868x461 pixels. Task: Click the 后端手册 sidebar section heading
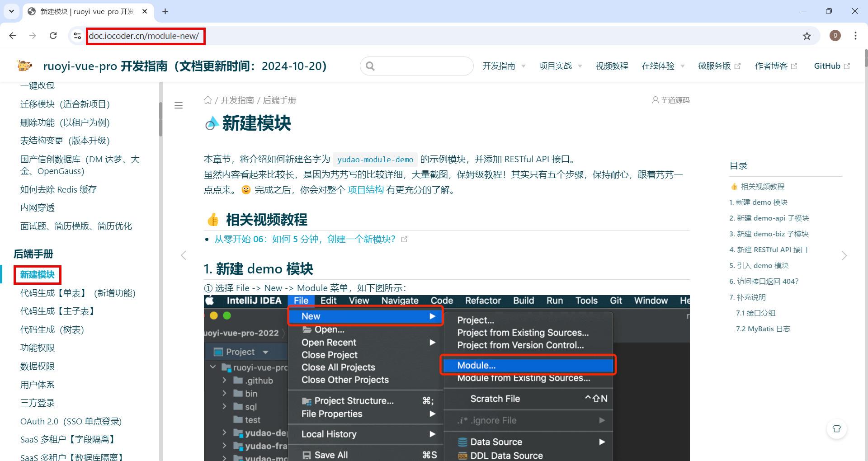click(x=33, y=254)
